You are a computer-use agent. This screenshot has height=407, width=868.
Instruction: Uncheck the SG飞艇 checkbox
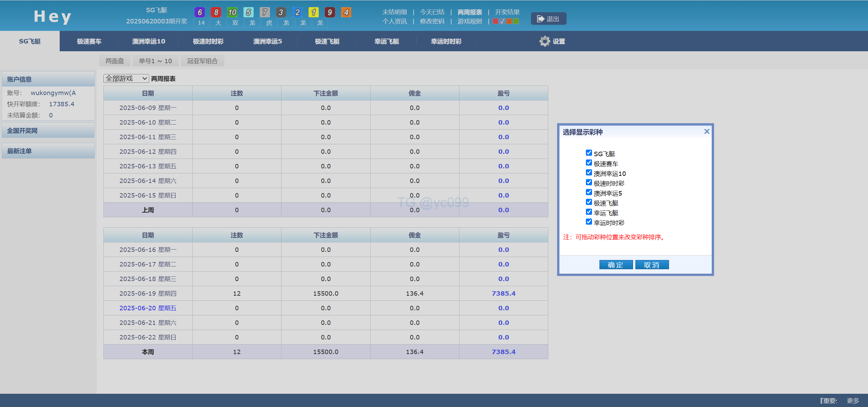(x=589, y=153)
